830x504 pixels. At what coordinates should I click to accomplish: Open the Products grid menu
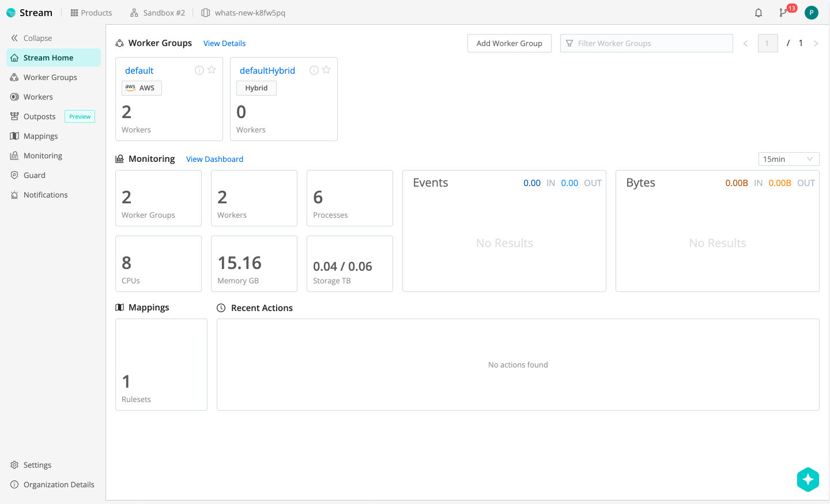tap(91, 13)
